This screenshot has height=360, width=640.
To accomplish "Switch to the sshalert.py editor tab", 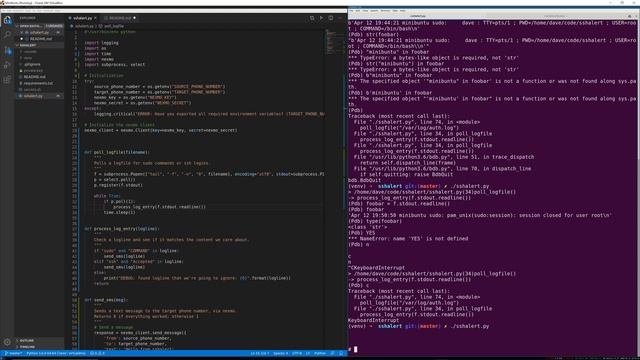I will (82, 18).
